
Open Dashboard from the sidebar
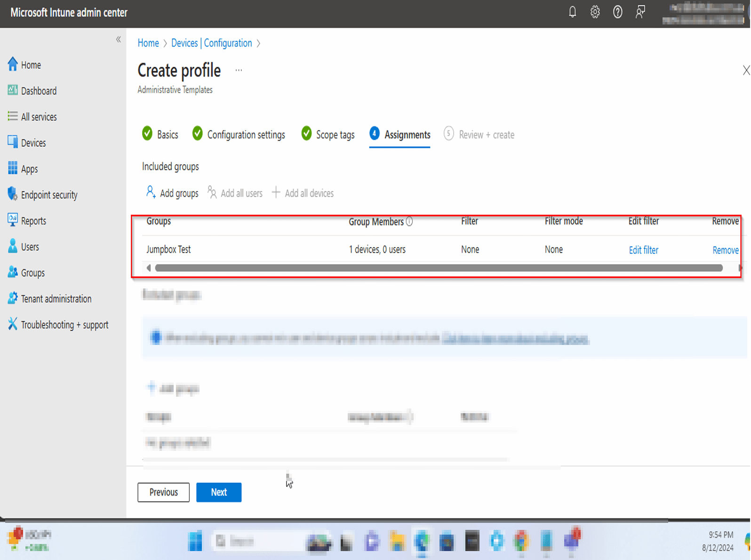coord(32,91)
